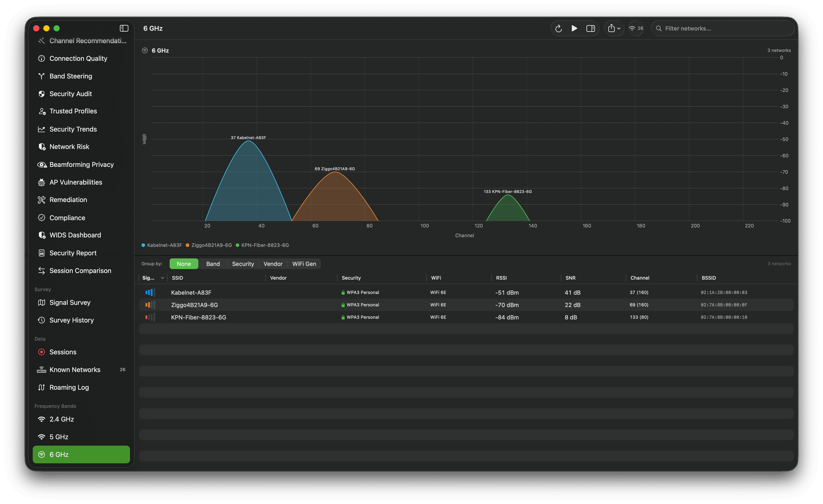This screenshot has width=823, height=504.
Task: Click BSSID 02:1A:2B:00:00:03
Action: point(724,293)
